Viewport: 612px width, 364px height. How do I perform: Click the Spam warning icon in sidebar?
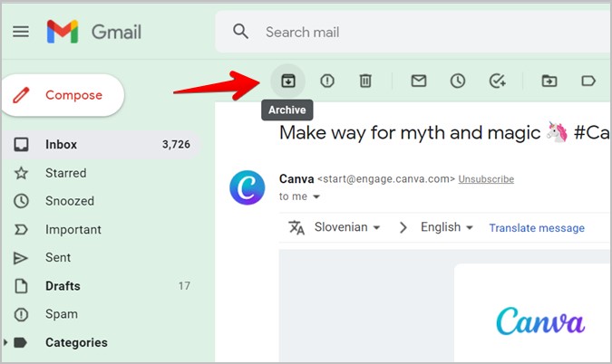click(21, 314)
